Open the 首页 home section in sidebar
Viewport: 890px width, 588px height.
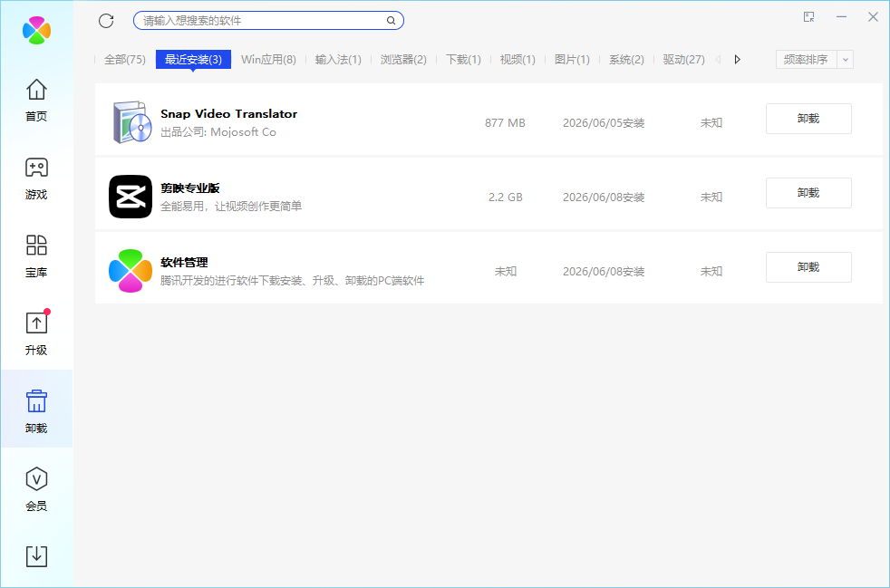click(x=36, y=101)
